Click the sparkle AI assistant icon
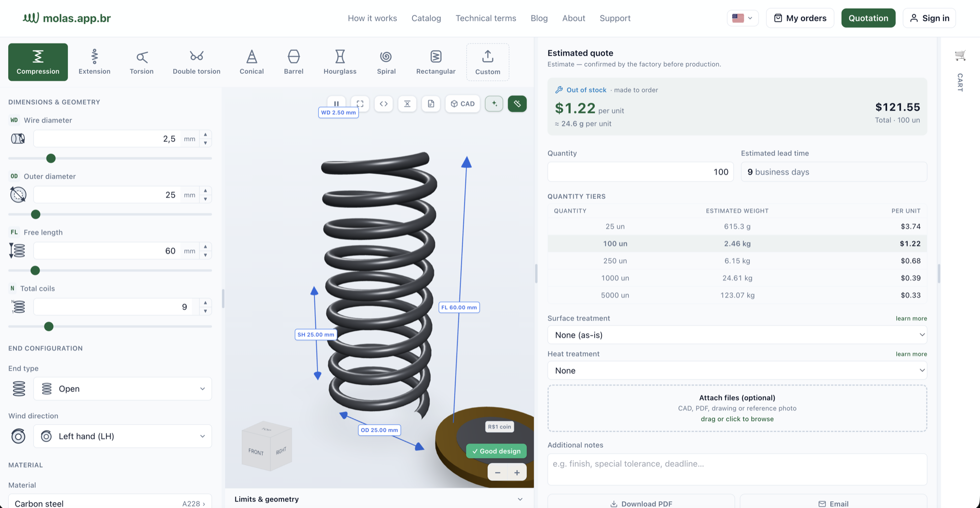Viewport: 980px width, 508px height. pyautogui.click(x=494, y=103)
